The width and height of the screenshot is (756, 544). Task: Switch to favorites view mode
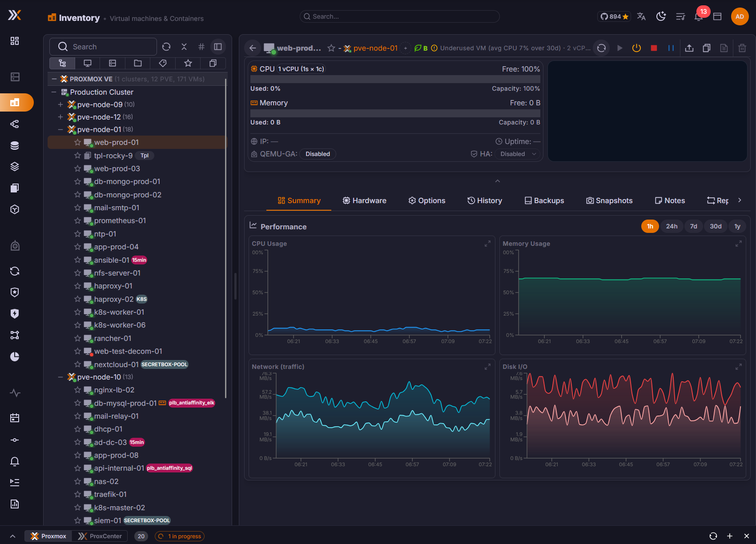188,63
